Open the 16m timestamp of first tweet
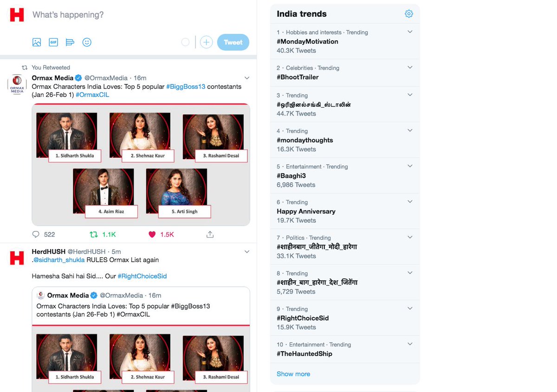Viewport: 557px width, 392px height. [x=140, y=78]
